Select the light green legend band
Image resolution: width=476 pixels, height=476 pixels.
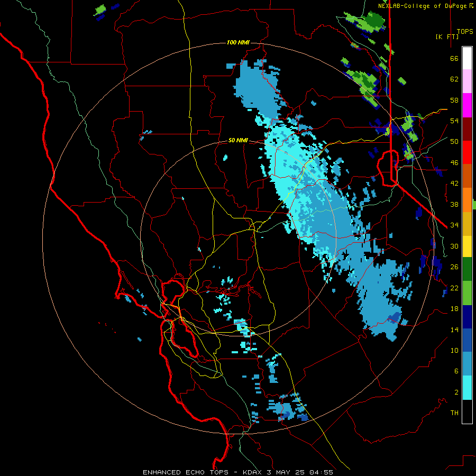[467, 293]
